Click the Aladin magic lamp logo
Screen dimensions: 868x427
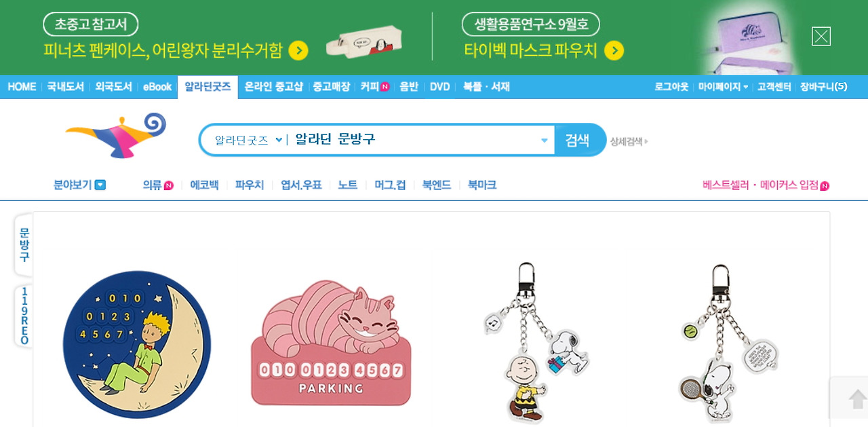tap(115, 135)
